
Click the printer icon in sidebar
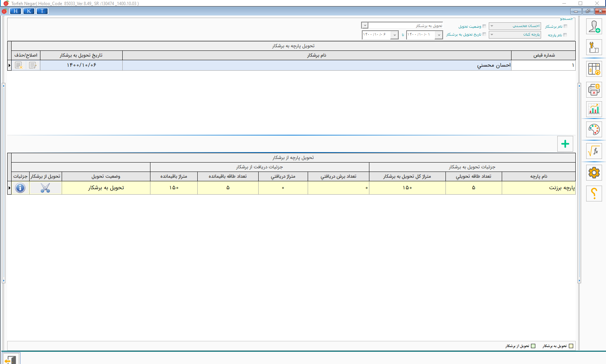[594, 89]
